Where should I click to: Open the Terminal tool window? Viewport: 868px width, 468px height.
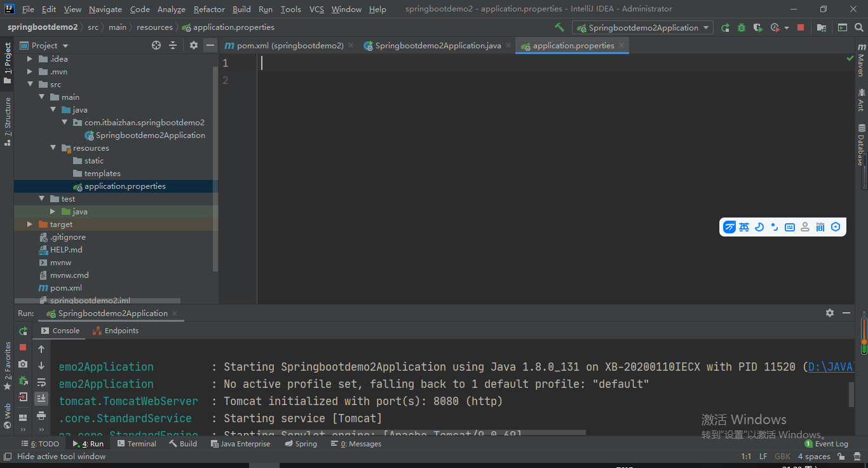tap(136, 444)
